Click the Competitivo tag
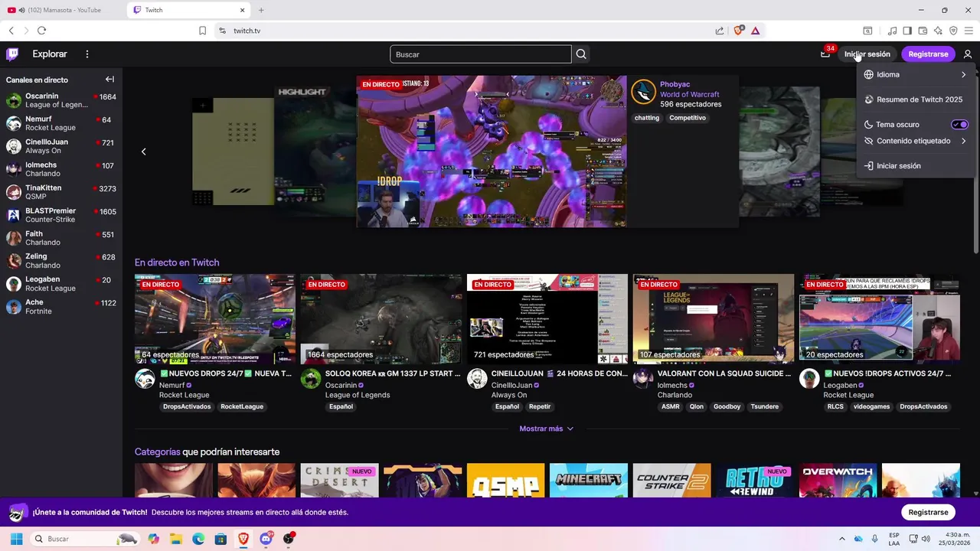 (687, 118)
